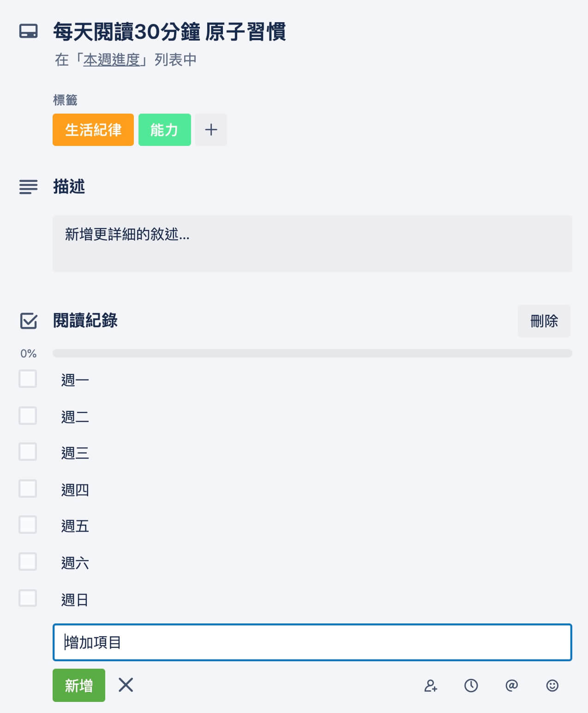The width and height of the screenshot is (588, 713).
Task: Delete the checklist via 刪除 button
Action: pyautogui.click(x=544, y=321)
